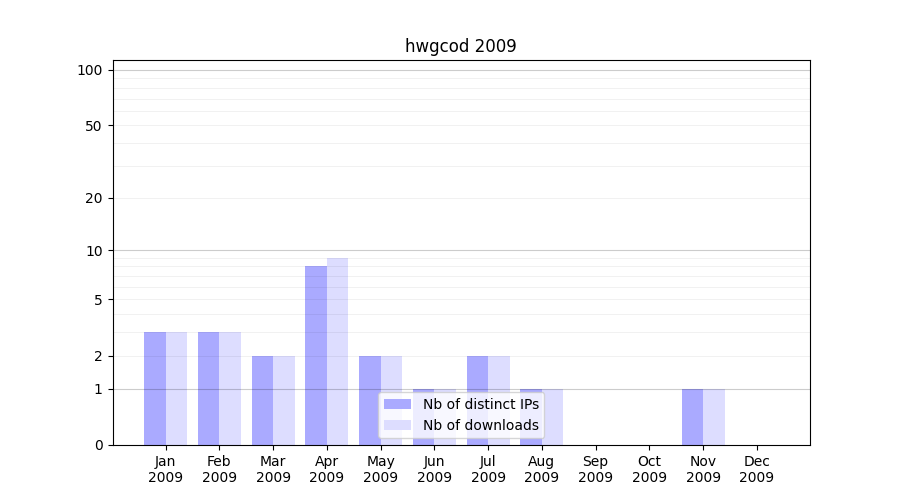900x500 pixels.
Task: Click the November 2009 downloads bar
Action: [714, 417]
